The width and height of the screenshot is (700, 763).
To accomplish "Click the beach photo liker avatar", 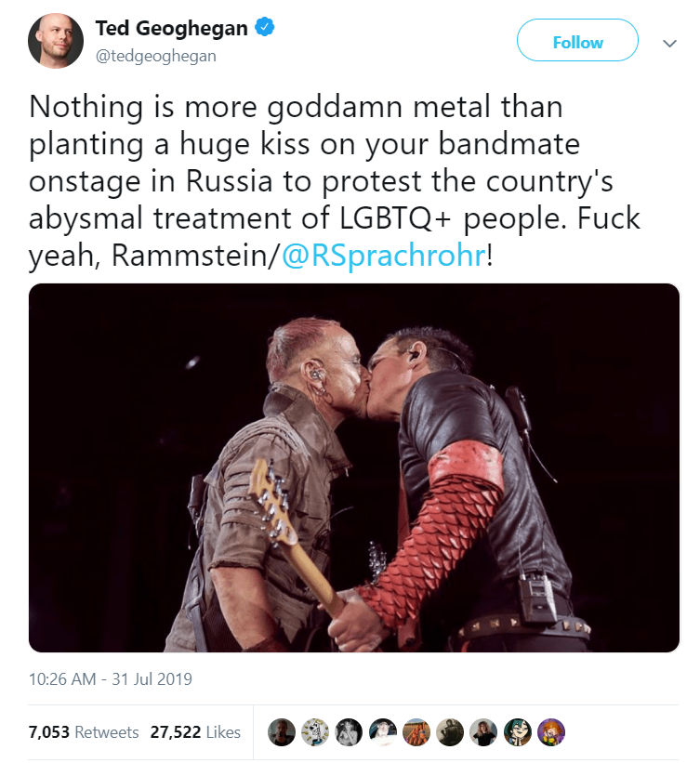I will pyautogui.click(x=416, y=732).
